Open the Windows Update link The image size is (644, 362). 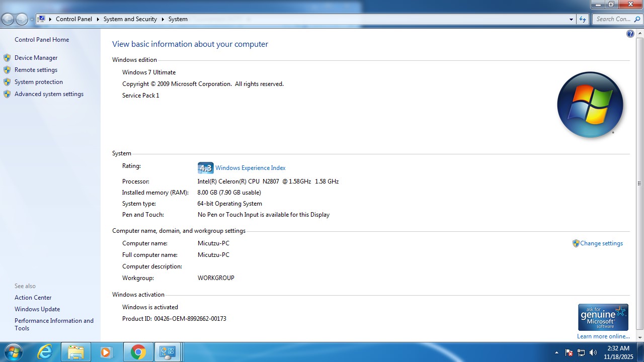37,309
